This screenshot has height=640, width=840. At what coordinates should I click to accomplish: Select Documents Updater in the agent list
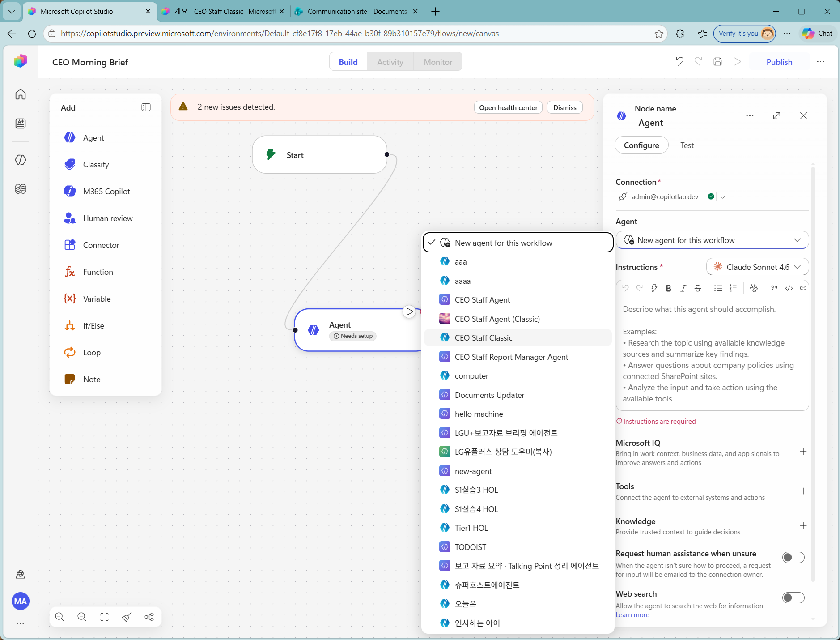(518, 395)
